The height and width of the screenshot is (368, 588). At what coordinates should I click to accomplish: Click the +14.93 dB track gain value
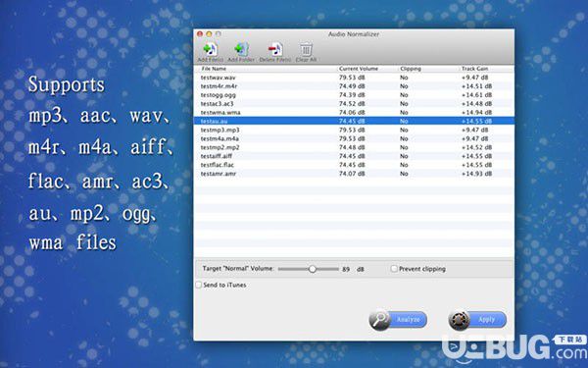tap(476, 174)
